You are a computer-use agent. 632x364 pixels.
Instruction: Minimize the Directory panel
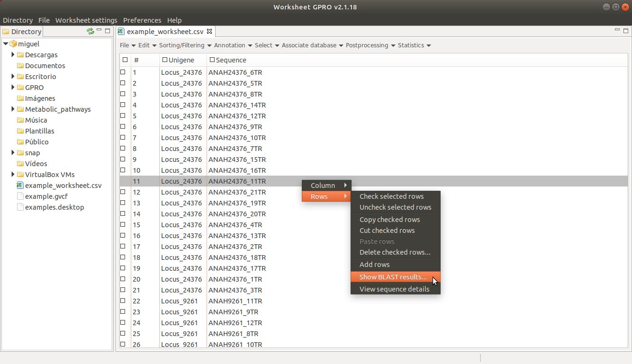[x=99, y=30]
